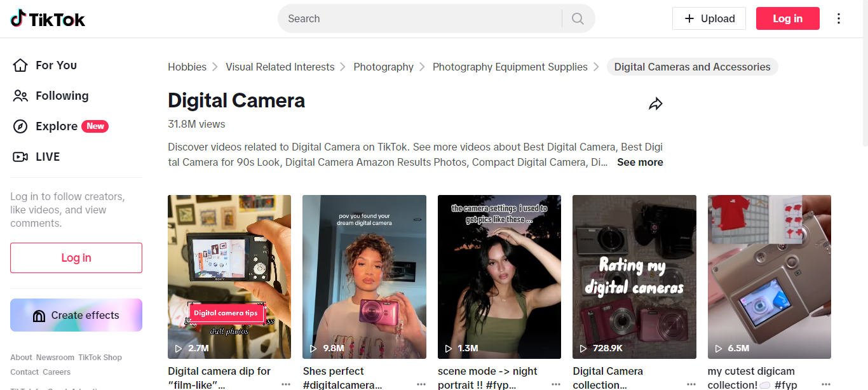Play the camera settings night portrait thumbnail
Viewport: 868px width, 390px height.
tap(499, 277)
